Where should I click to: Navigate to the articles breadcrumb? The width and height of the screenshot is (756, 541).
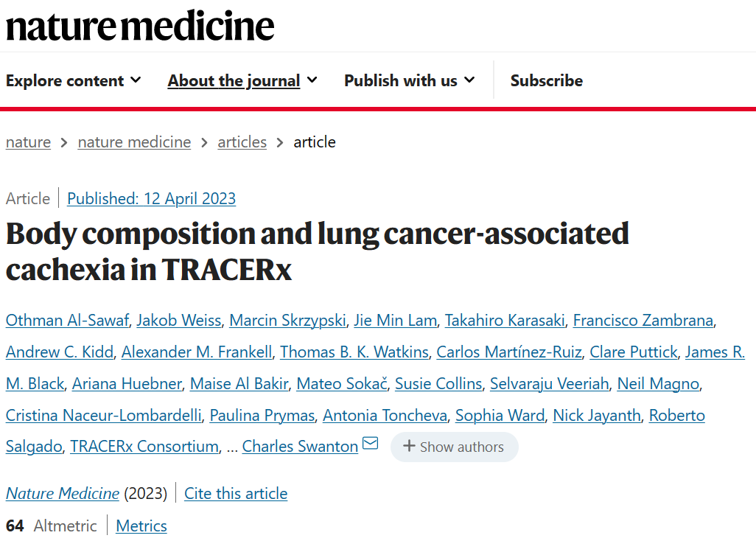[242, 142]
